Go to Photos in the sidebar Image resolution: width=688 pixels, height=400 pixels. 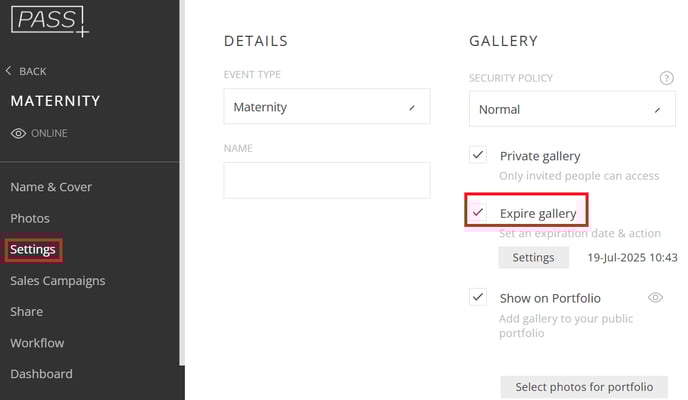[x=30, y=218]
